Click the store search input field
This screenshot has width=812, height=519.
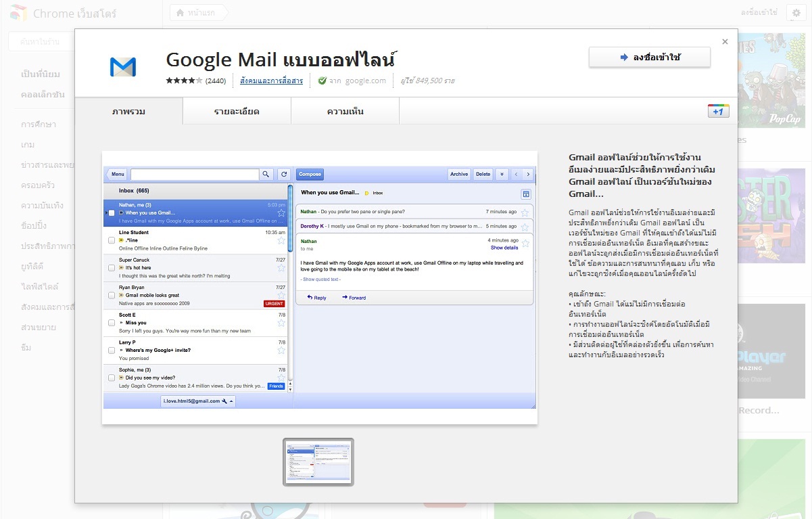tap(42, 42)
